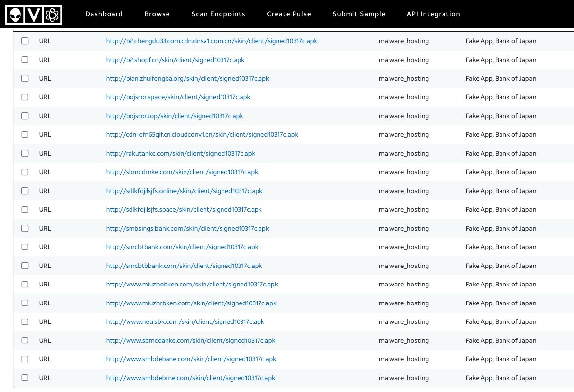Image resolution: width=574 pixels, height=392 pixels.
Task: Open the bojsror.space URL indicator
Action: [x=178, y=97]
